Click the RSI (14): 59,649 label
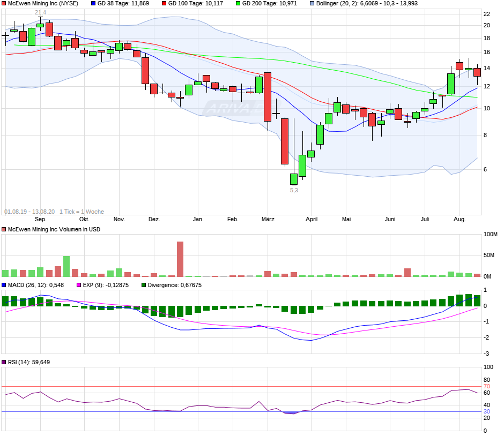 click(x=29, y=362)
